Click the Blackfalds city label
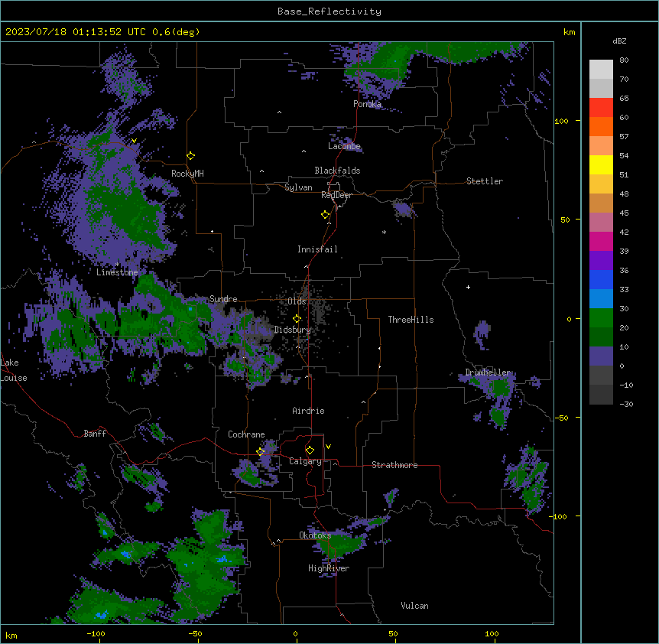Screen dimensions: 659x644 pyautogui.click(x=337, y=171)
